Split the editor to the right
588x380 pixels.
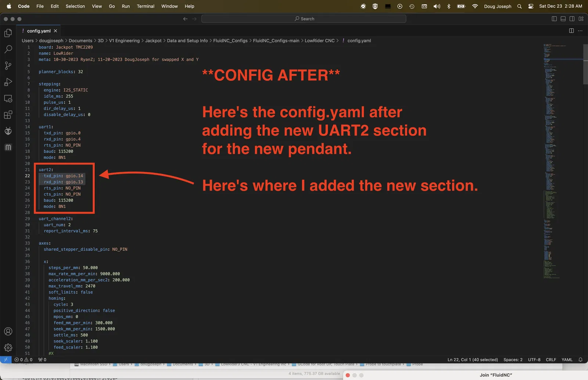pos(571,31)
